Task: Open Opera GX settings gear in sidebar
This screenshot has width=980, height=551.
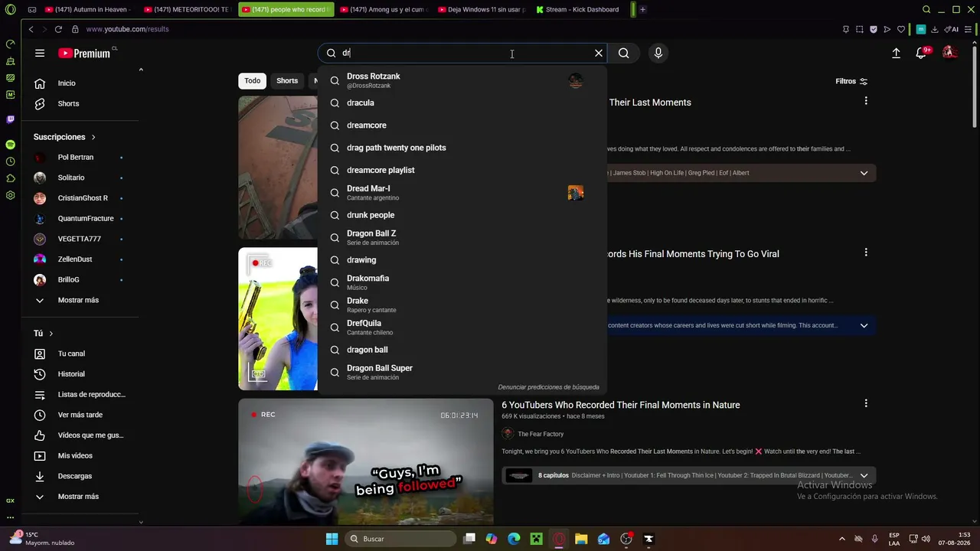Action: click(x=10, y=195)
